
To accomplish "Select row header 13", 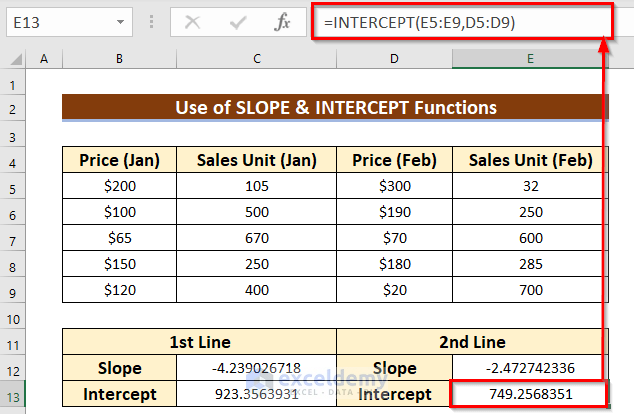I will (x=16, y=394).
